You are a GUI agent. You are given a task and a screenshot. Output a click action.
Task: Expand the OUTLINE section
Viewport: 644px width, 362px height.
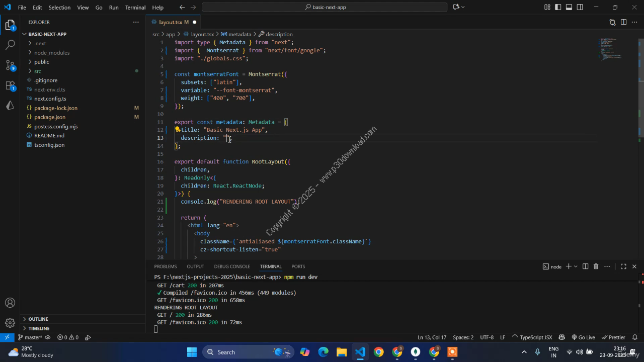click(x=38, y=319)
